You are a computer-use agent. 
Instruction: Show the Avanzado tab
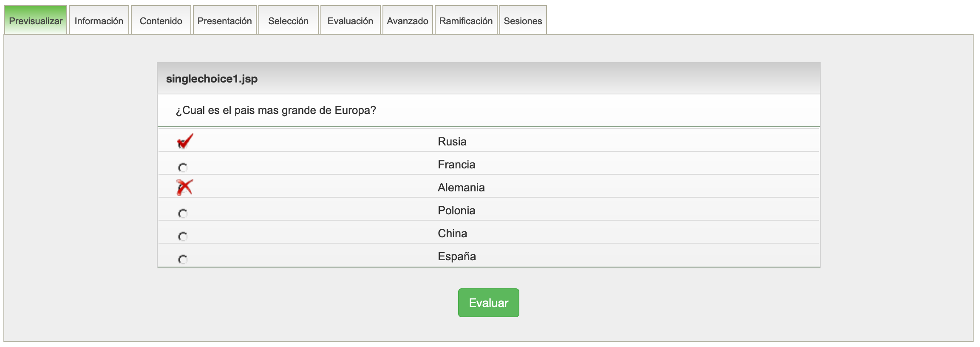(x=407, y=21)
